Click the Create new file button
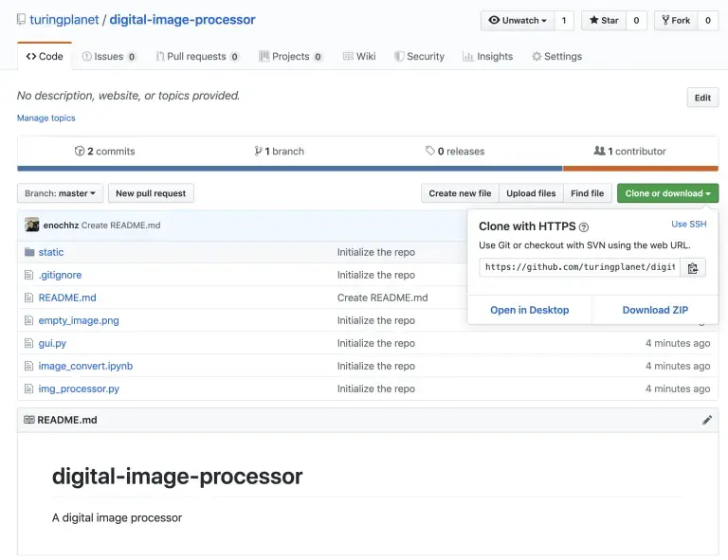The height and width of the screenshot is (560, 728). [460, 193]
